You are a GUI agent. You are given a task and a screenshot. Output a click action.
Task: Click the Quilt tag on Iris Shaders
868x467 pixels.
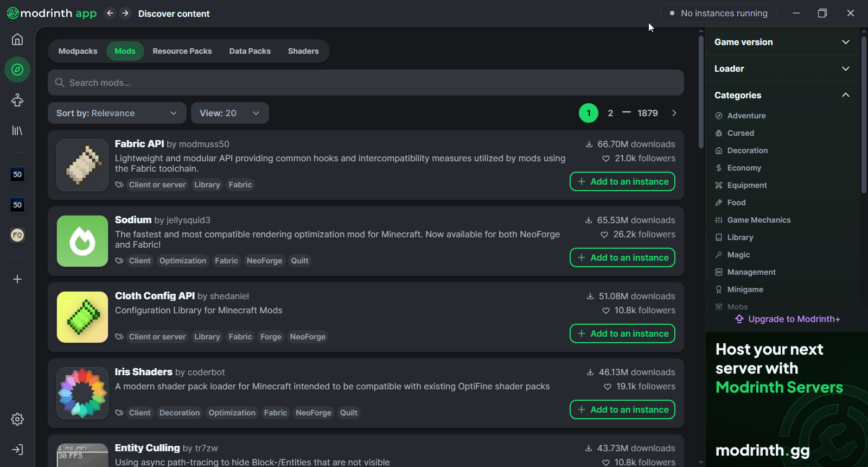[349, 413]
